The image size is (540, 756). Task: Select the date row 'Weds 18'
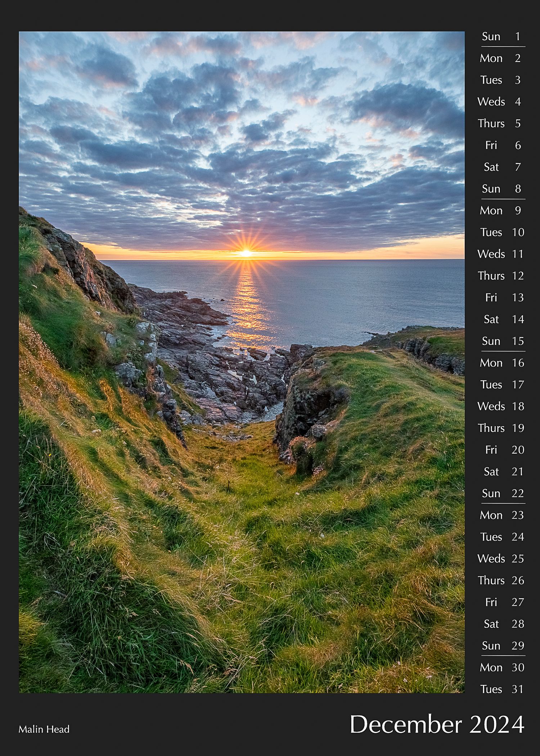(501, 406)
